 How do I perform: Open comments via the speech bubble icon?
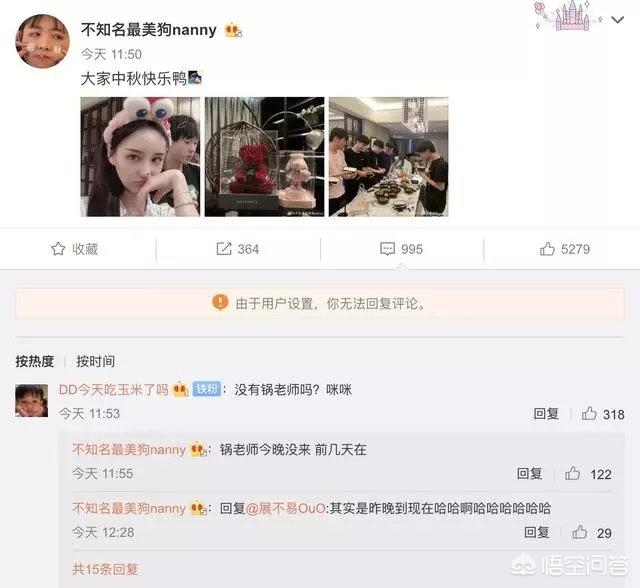click(x=387, y=249)
